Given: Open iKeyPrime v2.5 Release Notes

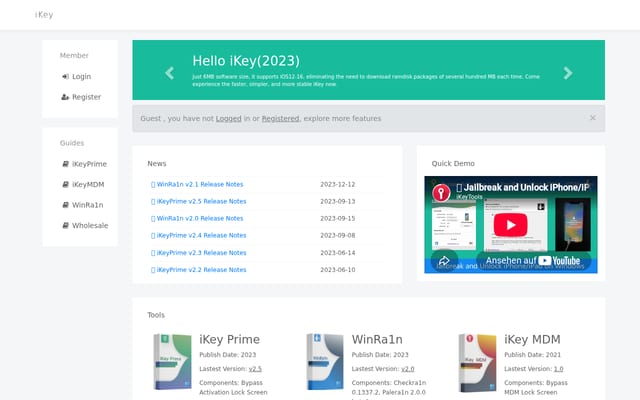Looking at the screenshot, I should point(201,202).
